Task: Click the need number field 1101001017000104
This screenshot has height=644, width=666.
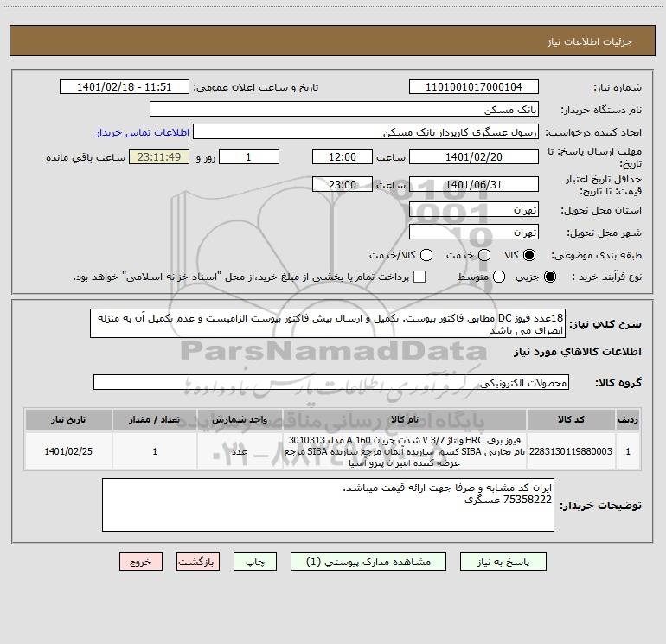Action: 474,87
